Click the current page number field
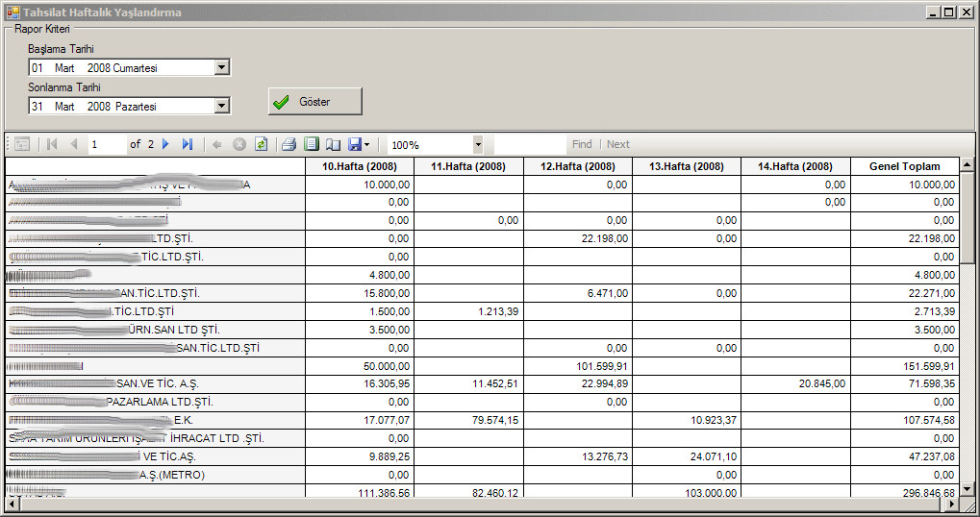 point(107,144)
